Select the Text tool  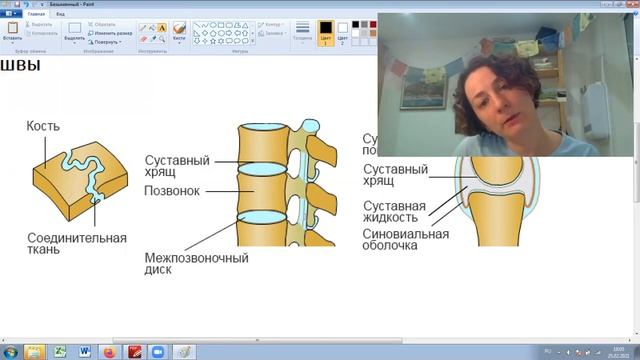[x=162, y=28]
